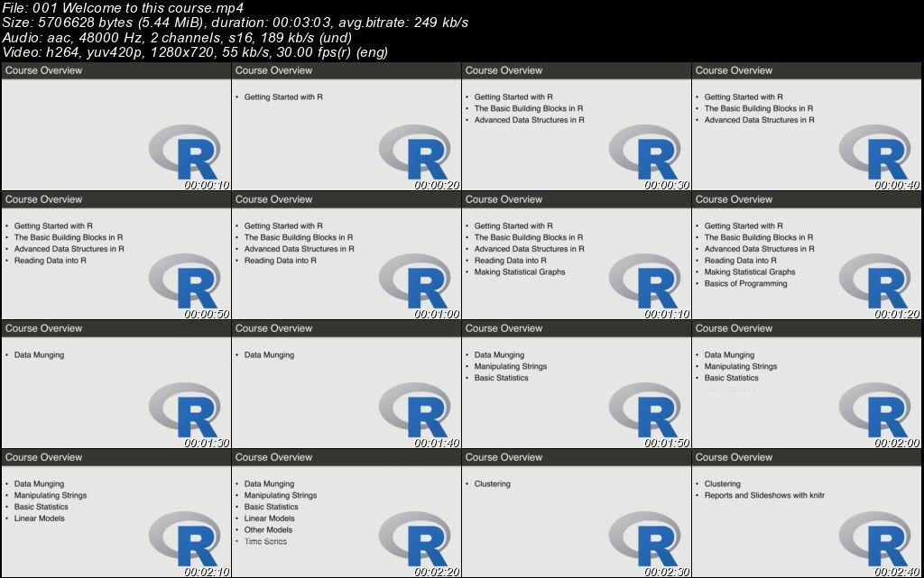Click 'Reports and Slideshows with knitr' bullet
The width and height of the screenshot is (924, 578).
(764, 496)
